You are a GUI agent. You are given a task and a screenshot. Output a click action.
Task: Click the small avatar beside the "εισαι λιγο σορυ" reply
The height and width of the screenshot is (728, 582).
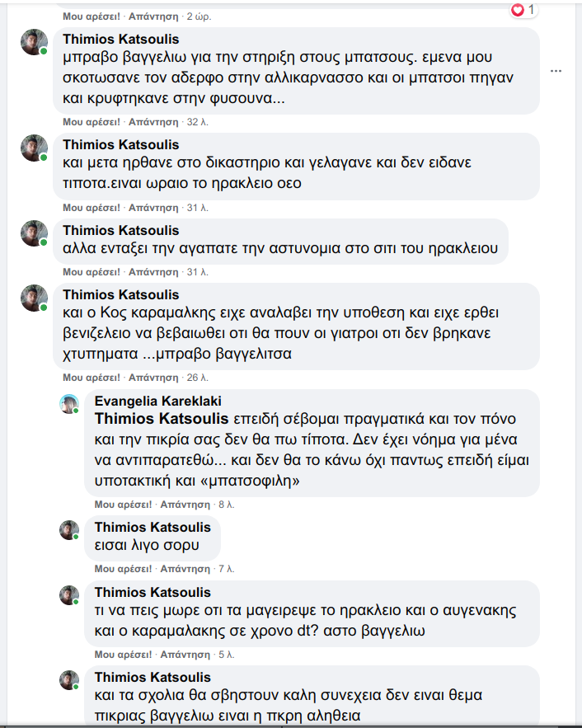pos(69,530)
